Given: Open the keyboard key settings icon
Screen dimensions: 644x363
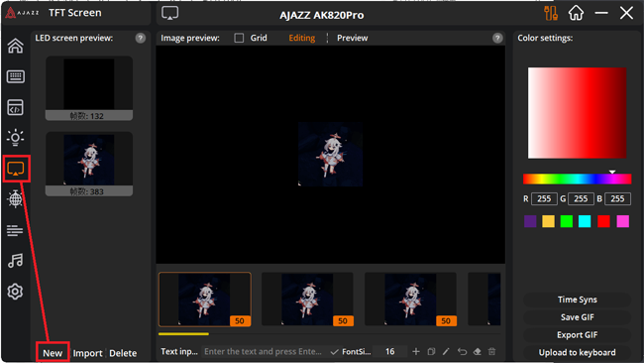Looking at the screenshot, I should coord(16,76).
